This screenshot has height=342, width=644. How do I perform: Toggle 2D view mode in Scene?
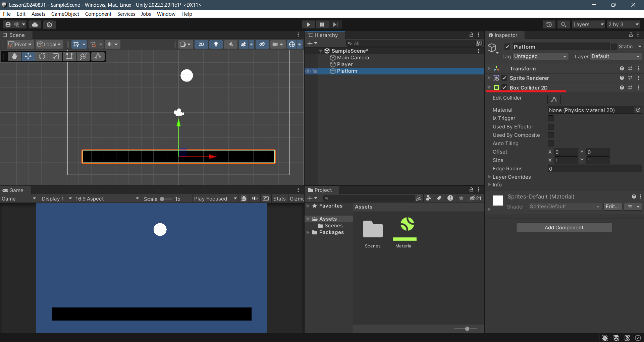(201, 44)
